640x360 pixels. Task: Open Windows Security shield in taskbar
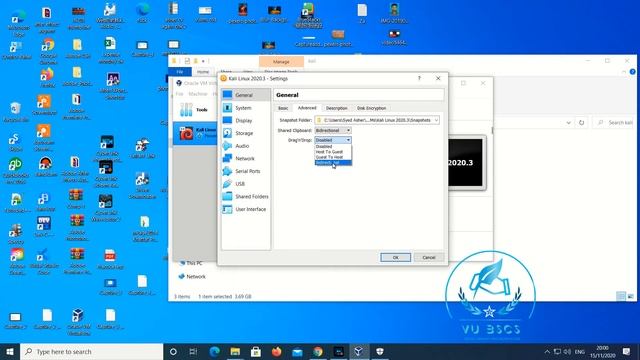[x=380, y=351]
